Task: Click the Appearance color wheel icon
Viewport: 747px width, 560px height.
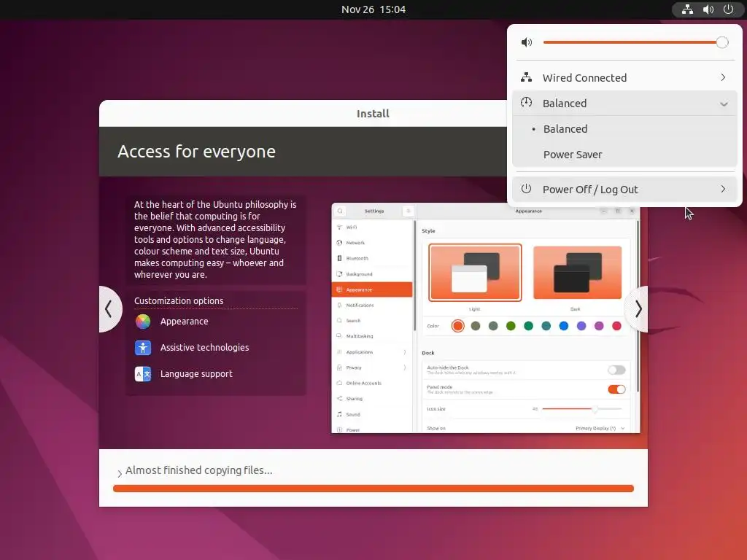Action: coord(143,322)
